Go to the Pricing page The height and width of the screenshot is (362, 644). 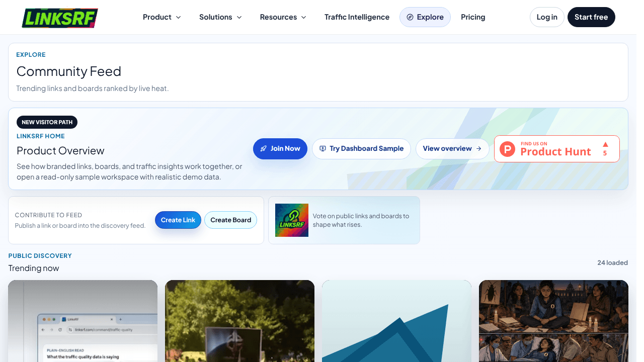tap(473, 17)
